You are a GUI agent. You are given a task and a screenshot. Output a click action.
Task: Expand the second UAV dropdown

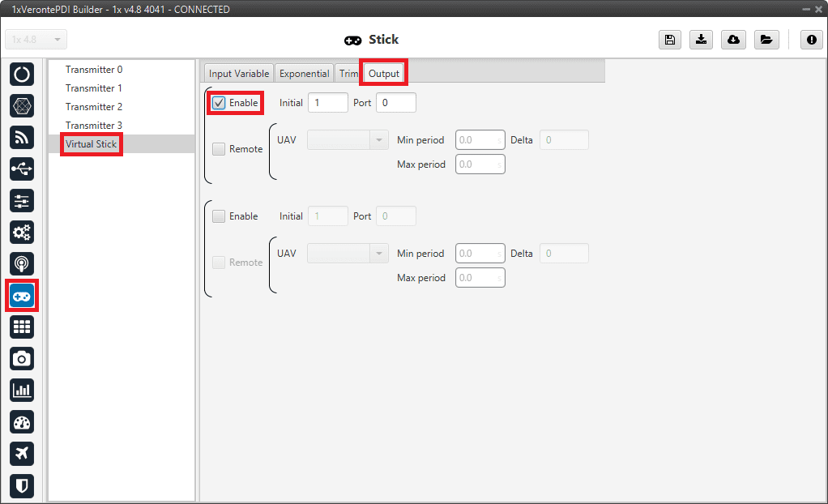(x=348, y=254)
